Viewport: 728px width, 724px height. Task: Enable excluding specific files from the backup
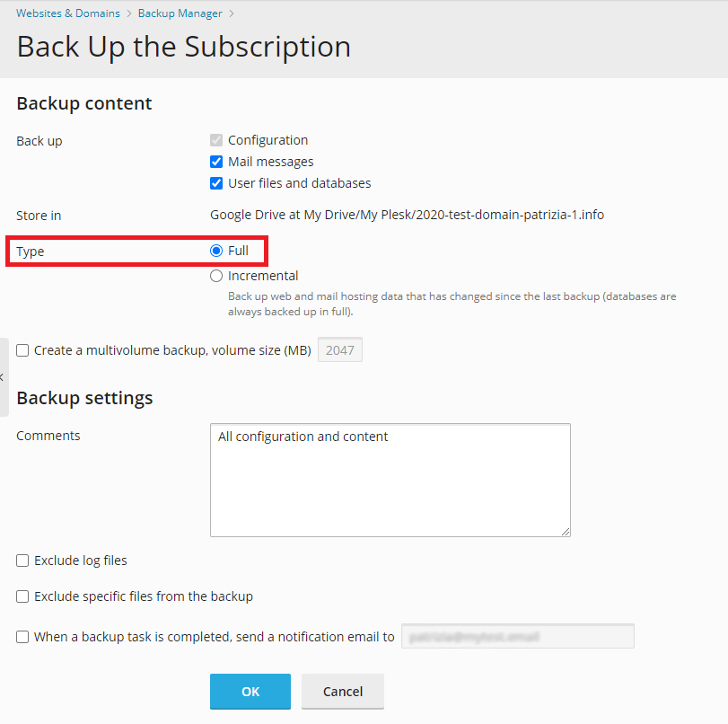(22, 596)
